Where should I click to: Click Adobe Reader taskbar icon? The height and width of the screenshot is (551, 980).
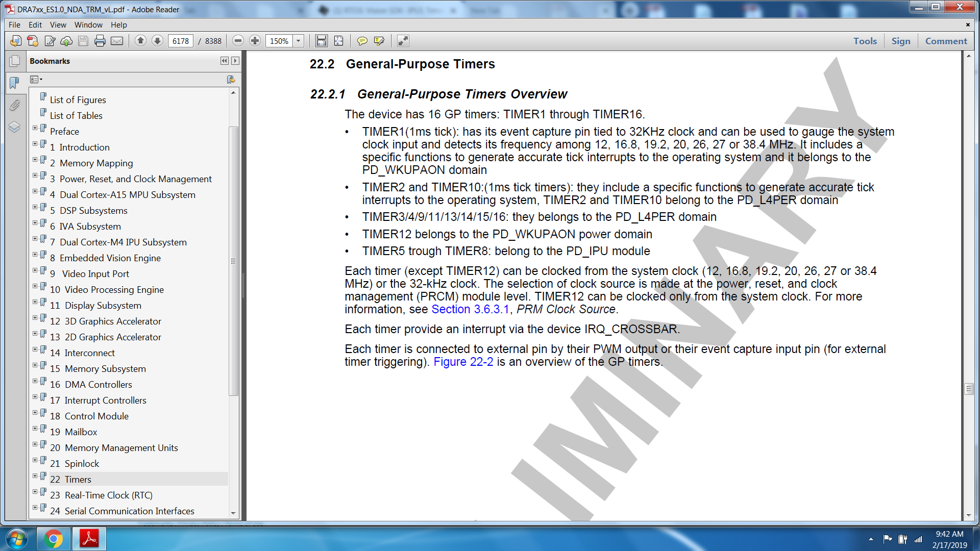pyautogui.click(x=89, y=539)
